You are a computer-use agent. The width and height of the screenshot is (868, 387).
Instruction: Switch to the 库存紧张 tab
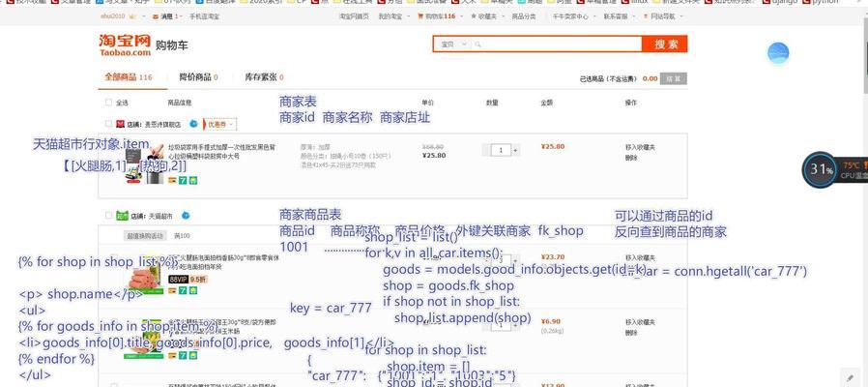pyautogui.click(x=265, y=77)
